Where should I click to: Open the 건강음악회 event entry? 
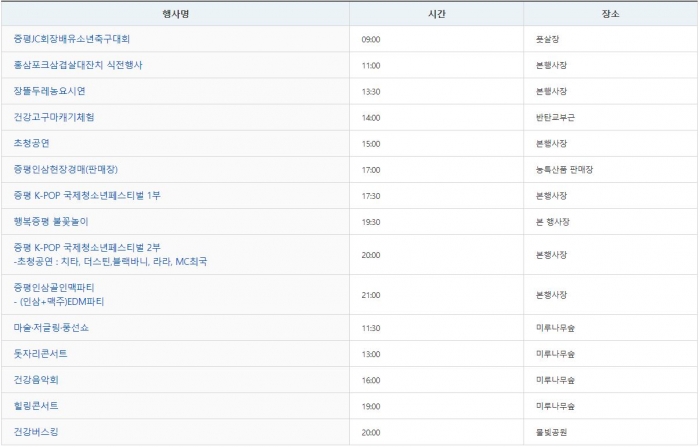click(x=37, y=380)
